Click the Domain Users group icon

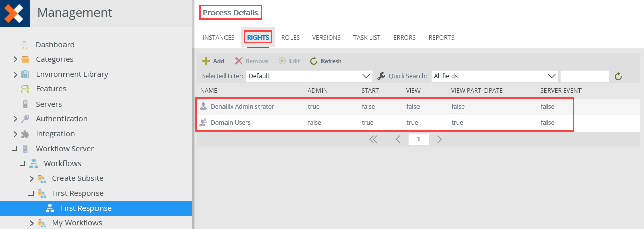coord(204,122)
